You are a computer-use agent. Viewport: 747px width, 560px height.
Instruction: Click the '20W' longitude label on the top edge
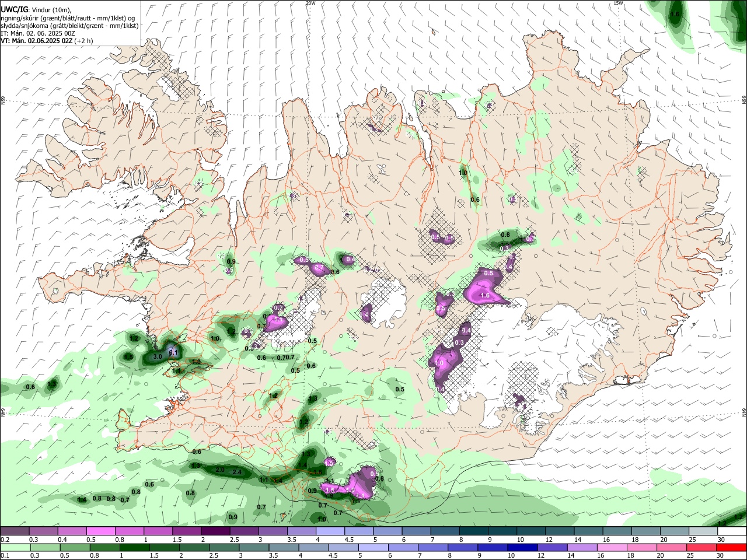click(310, 3)
